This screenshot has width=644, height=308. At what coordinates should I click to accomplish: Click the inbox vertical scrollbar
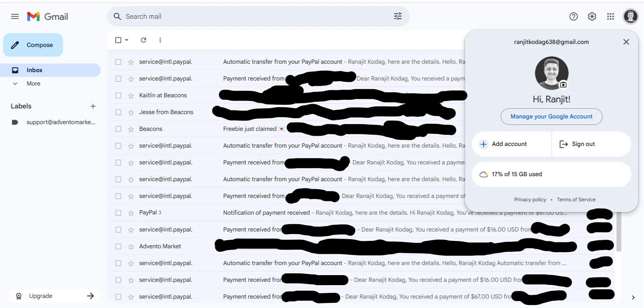click(x=619, y=232)
